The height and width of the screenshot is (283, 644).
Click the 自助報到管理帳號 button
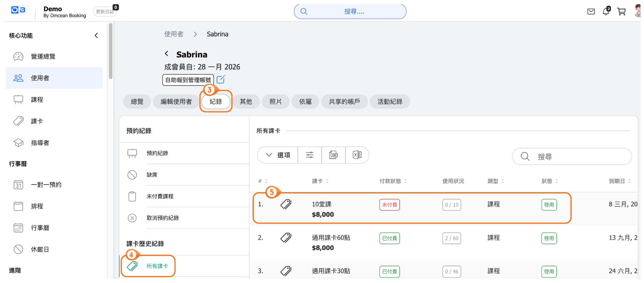pyautogui.click(x=188, y=80)
